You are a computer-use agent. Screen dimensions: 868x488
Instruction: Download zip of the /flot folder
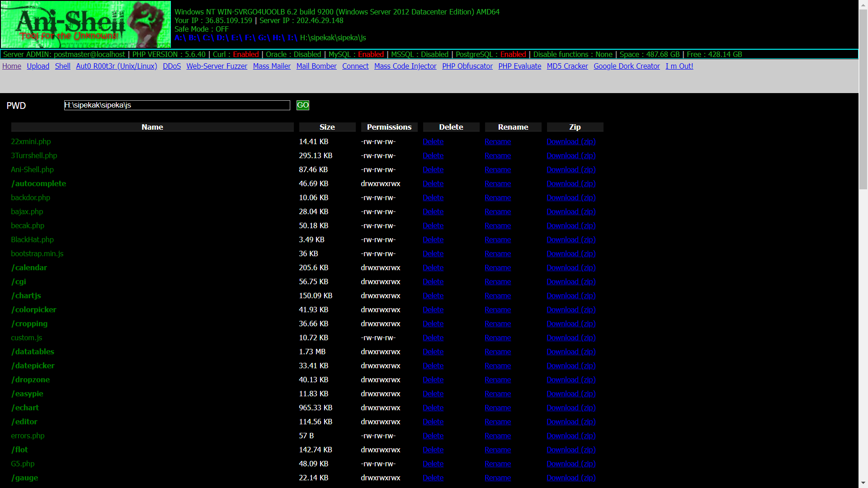(571, 450)
